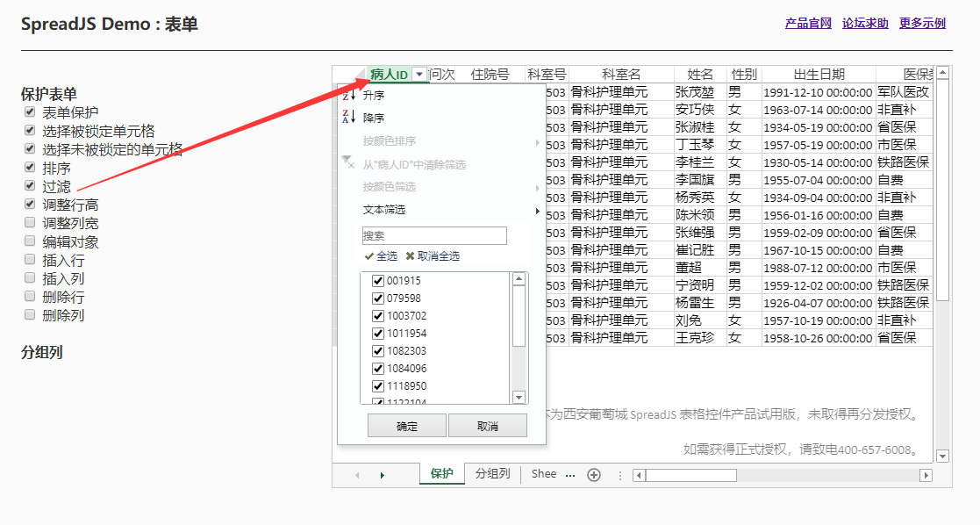Click the descending sort icon (降序)
Viewport: 980px width, 525px height.
[x=349, y=117]
